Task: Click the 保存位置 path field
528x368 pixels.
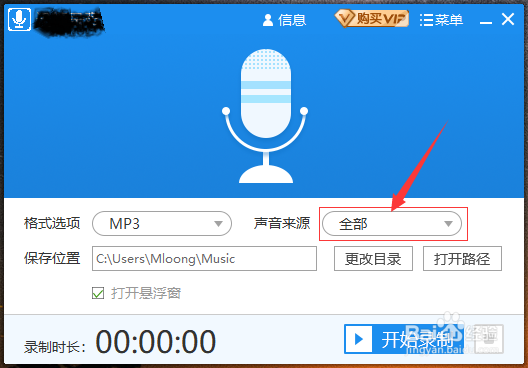Action: [204, 259]
